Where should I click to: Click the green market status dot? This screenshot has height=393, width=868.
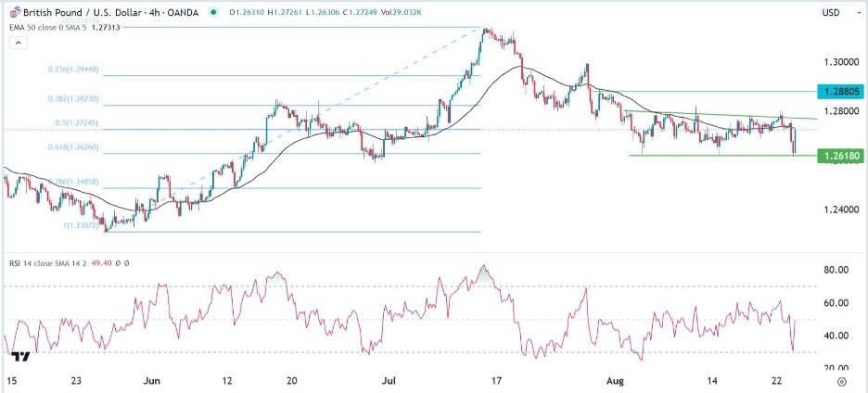coord(216,12)
